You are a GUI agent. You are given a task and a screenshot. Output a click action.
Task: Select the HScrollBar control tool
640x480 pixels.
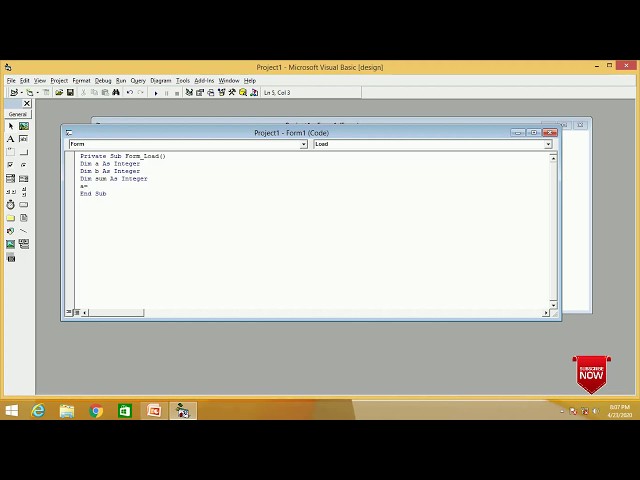point(11,191)
